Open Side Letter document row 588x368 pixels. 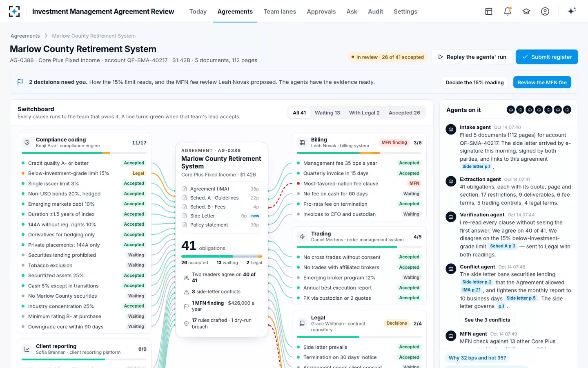(221, 216)
